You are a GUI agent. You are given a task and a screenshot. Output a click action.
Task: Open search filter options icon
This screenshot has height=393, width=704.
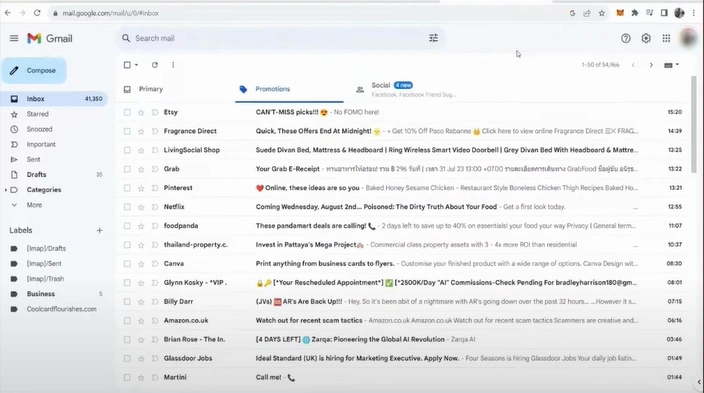tap(433, 38)
